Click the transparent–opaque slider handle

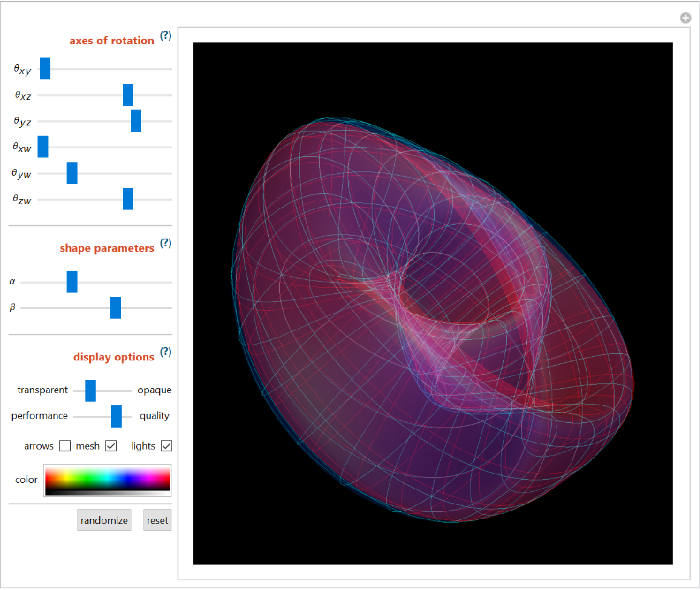(x=90, y=391)
